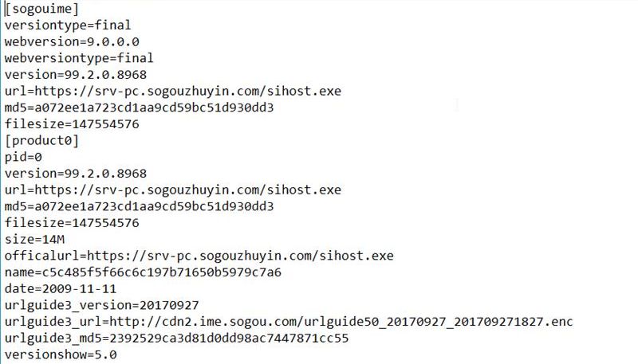Click filesize=147554576 under the [product0] section
This screenshot has width=638, height=364.
pyautogui.click(x=72, y=223)
